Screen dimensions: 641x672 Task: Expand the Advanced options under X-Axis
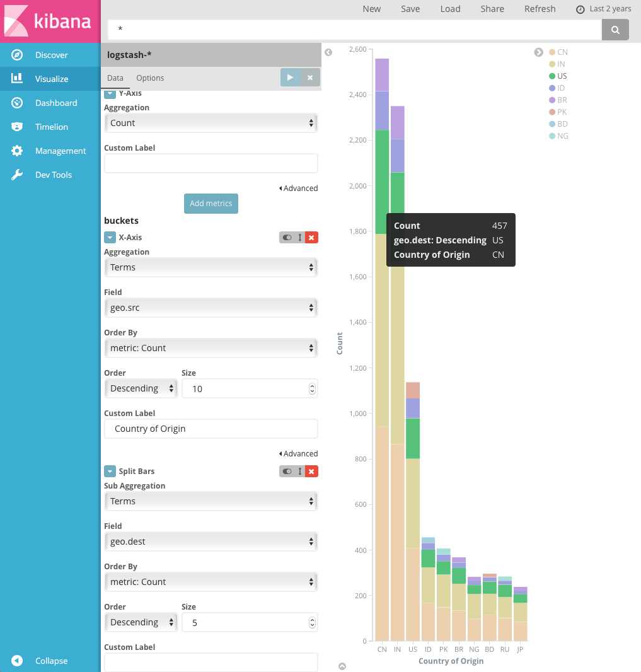pyautogui.click(x=298, y=453)
